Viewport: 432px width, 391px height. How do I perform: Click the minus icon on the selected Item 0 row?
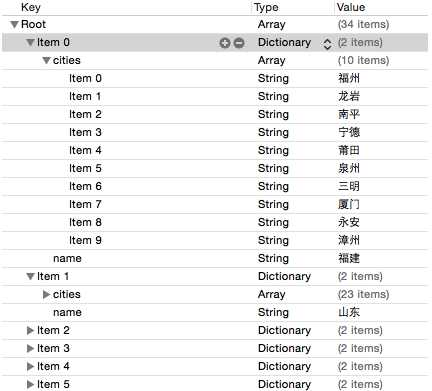[239, 43]
